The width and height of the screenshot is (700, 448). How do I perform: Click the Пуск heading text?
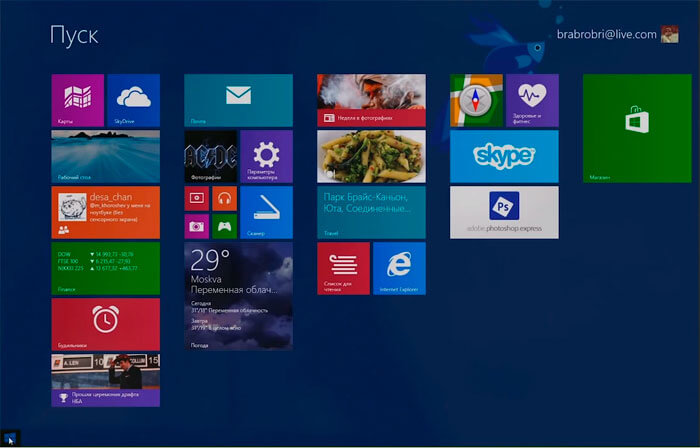coord(74,35)
